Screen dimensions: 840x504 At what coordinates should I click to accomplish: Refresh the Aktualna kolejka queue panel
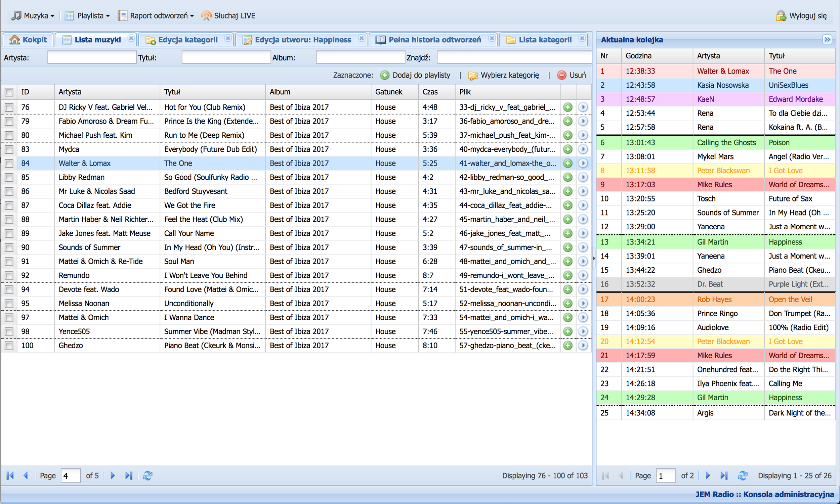(x=743, y=475)
